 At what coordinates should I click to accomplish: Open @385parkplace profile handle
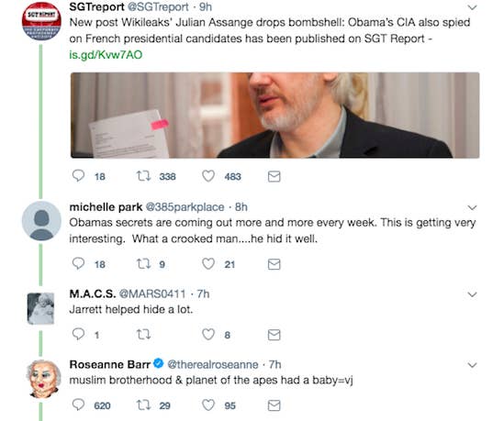pos(185,207)
